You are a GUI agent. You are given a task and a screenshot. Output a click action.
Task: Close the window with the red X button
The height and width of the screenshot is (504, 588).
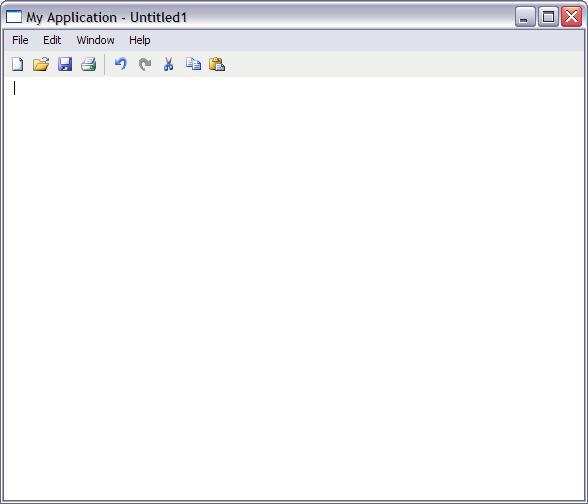click(572, 17)
